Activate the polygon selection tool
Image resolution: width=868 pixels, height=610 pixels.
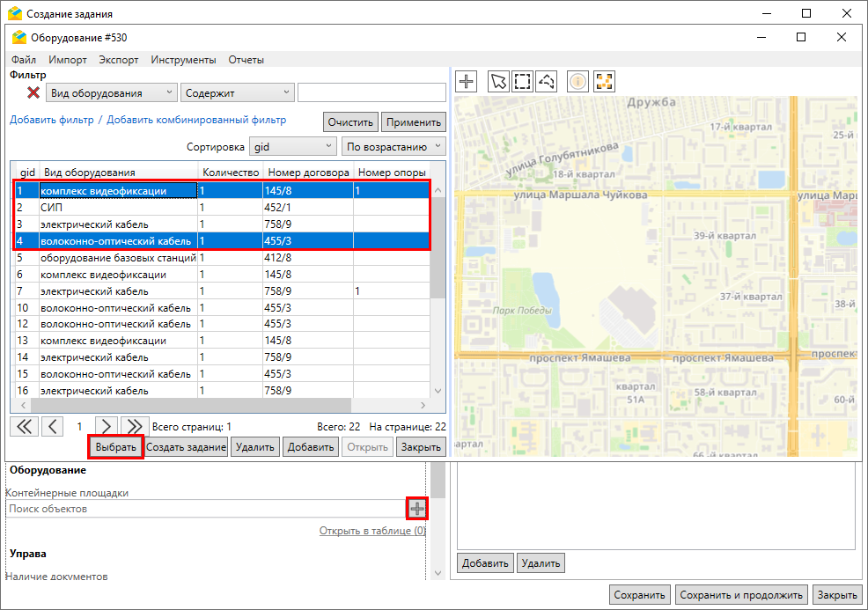547,82
